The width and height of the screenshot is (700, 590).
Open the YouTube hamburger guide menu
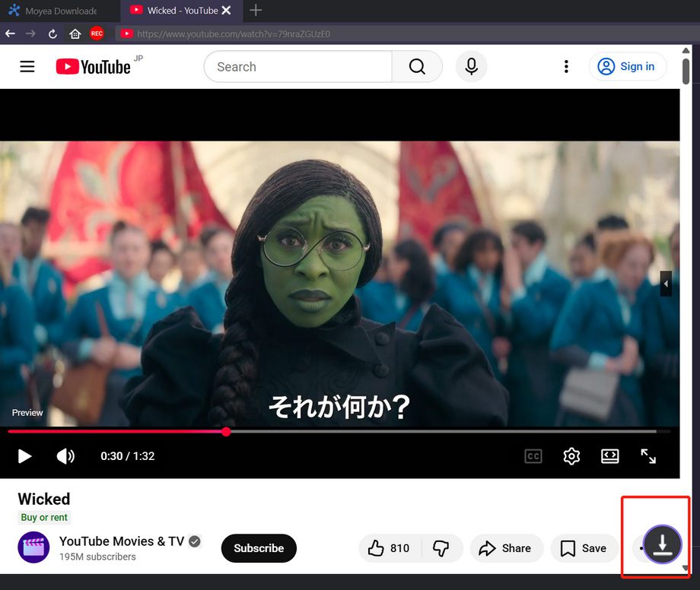coord(27,67)
